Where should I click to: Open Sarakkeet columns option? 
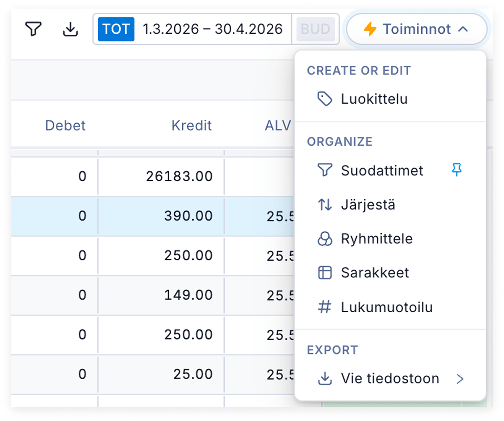(390, 273)
